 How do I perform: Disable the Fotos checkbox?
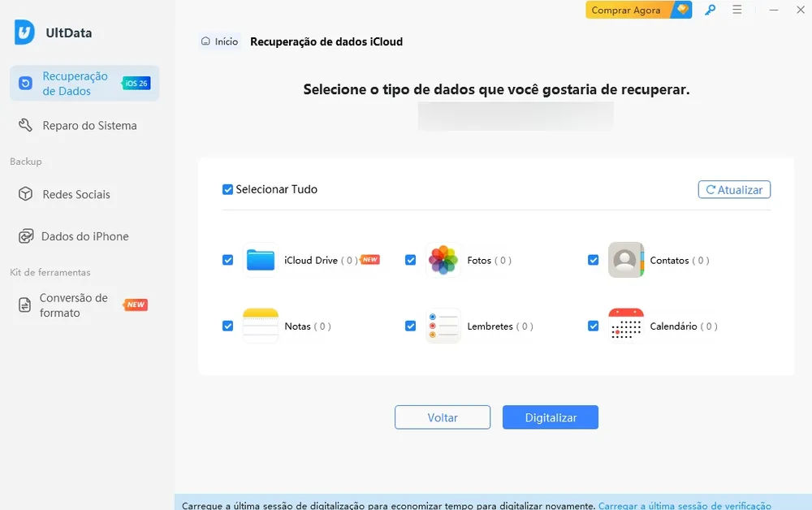click(411, 260)
